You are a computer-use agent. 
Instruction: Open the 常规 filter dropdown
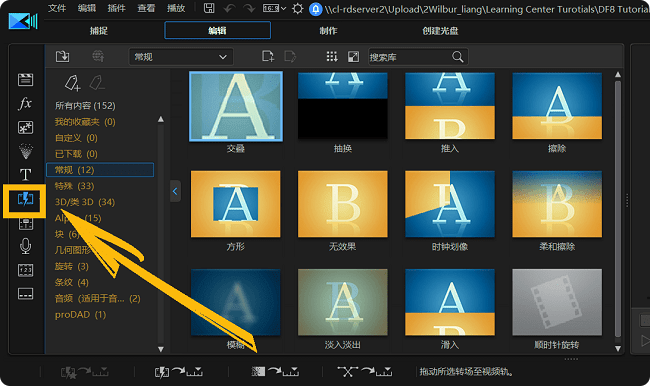point(181,57)
